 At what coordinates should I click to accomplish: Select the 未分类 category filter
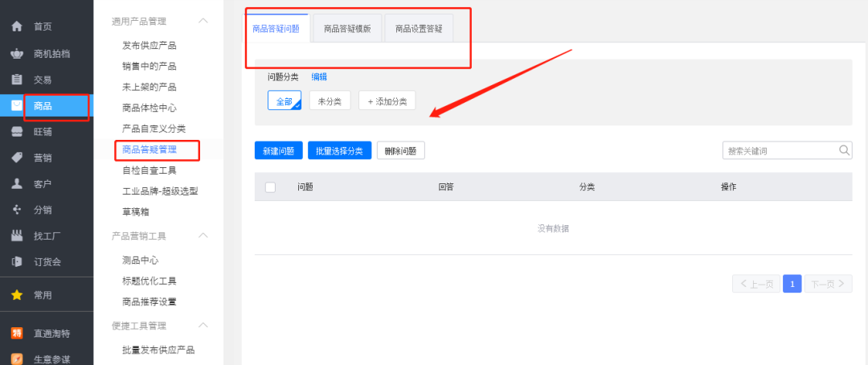[x=330, y=100]
